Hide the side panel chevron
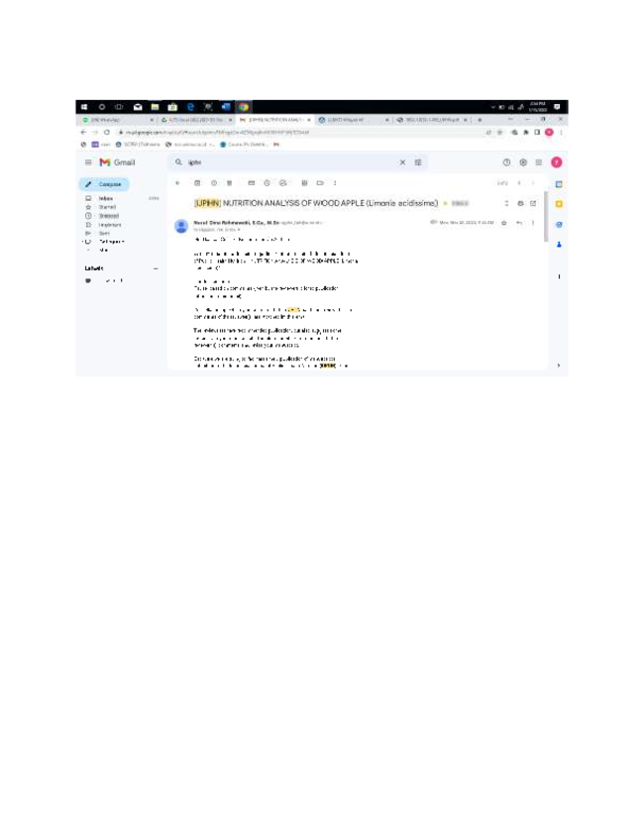This screenshot has width=644, height=833. tap(559, 365)
